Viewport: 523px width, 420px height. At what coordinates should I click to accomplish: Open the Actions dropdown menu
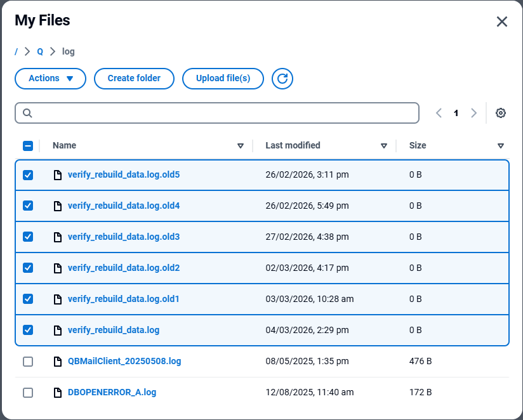point(50,79)
